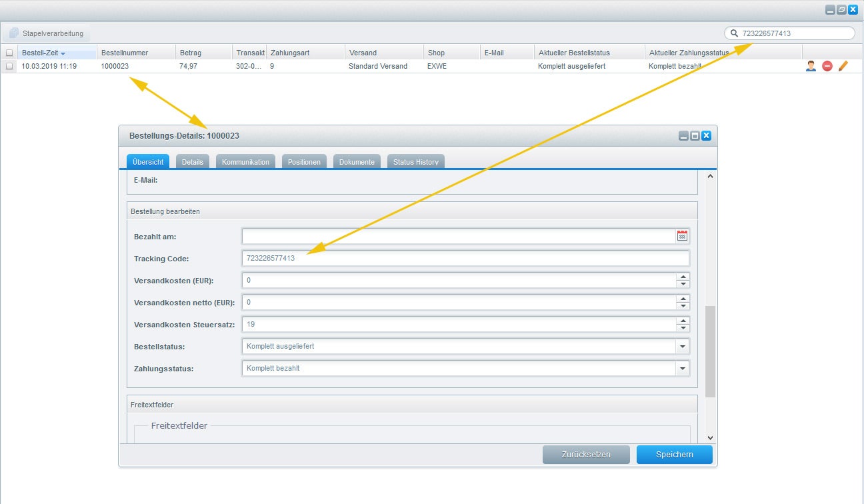Switch to the Details tab
864x504 pixels.
pyautogui.click(x=193, y=162)
